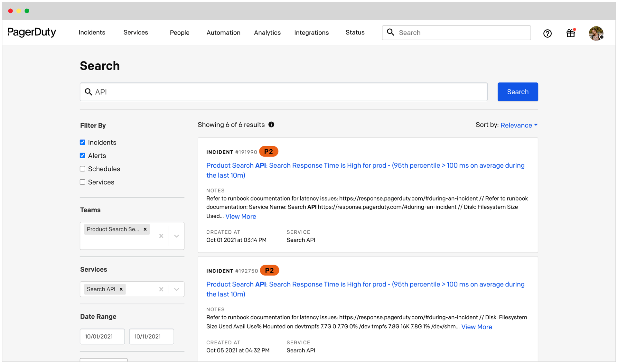Uncheck the Incidents filter checkbox
This screenshot has height=364, width=618.
point(82,142)
